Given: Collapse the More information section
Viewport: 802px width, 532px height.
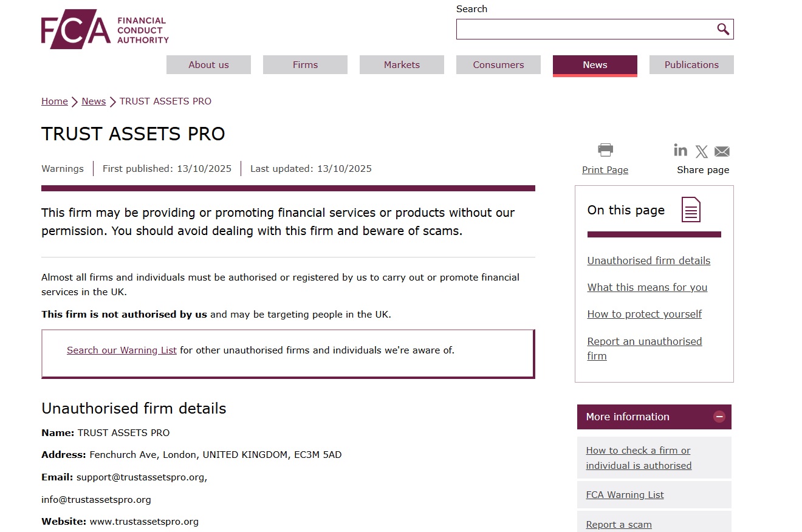Looking at the screenshot, I should point(719,417).
